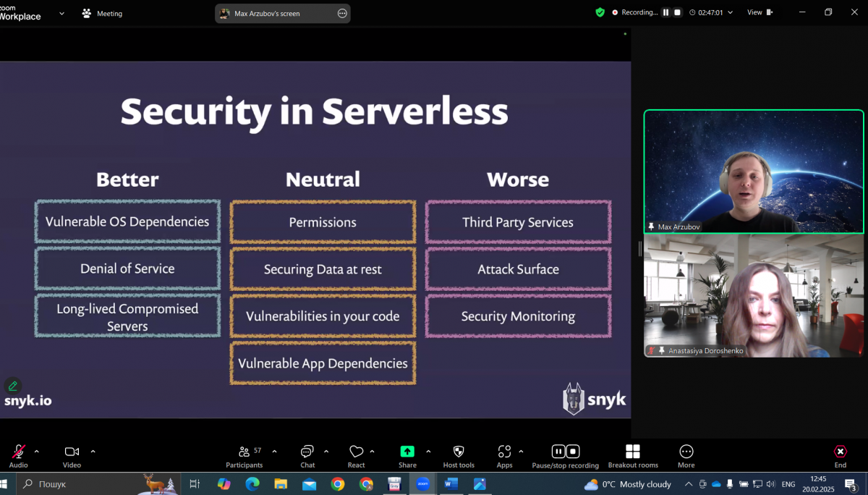Click the green Share screen button
The width and height of the screenshot is (868, 495).
tap(407, 452)
